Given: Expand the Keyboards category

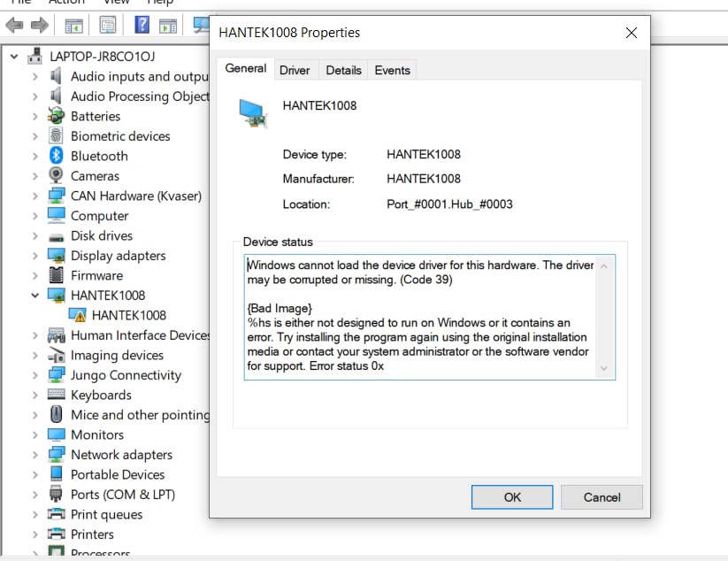Looking at the screenshot, I should 35,395.
